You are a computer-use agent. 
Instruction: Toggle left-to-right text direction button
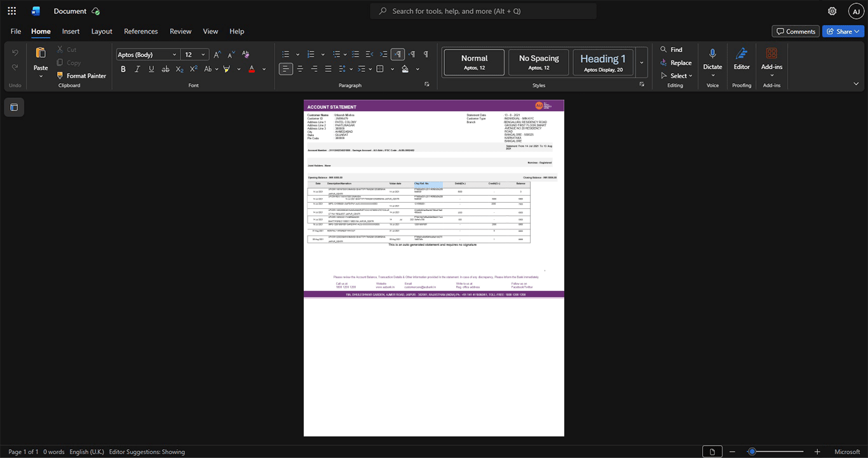point(398,54)
